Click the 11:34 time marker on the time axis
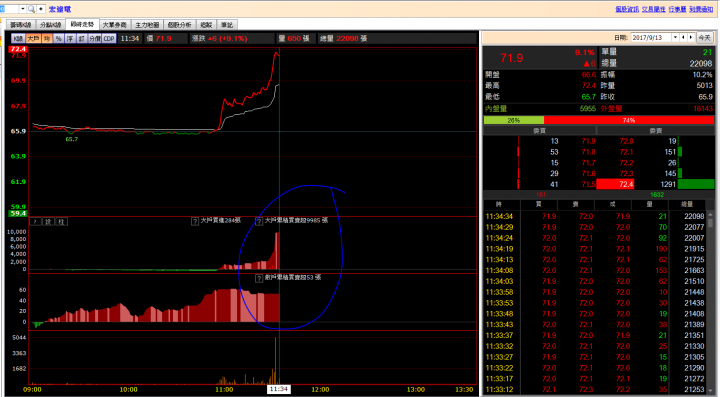This screenshot has width=720, height=397. click(279, 389)
